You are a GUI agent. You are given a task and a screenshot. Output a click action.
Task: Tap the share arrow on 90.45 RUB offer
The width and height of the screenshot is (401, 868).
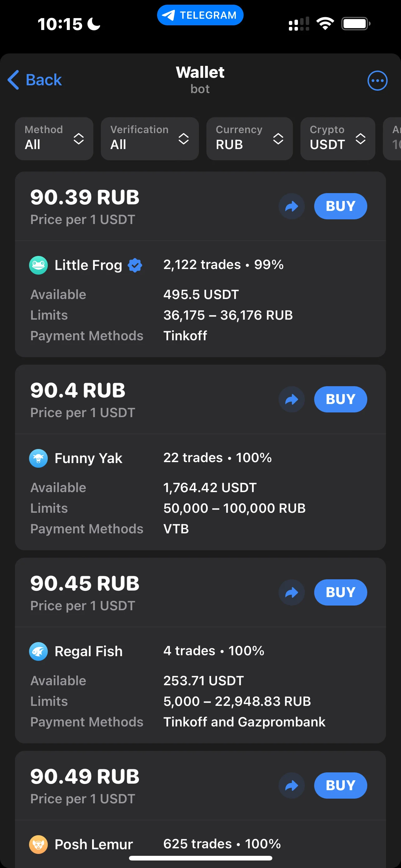[x=292, y=592]
